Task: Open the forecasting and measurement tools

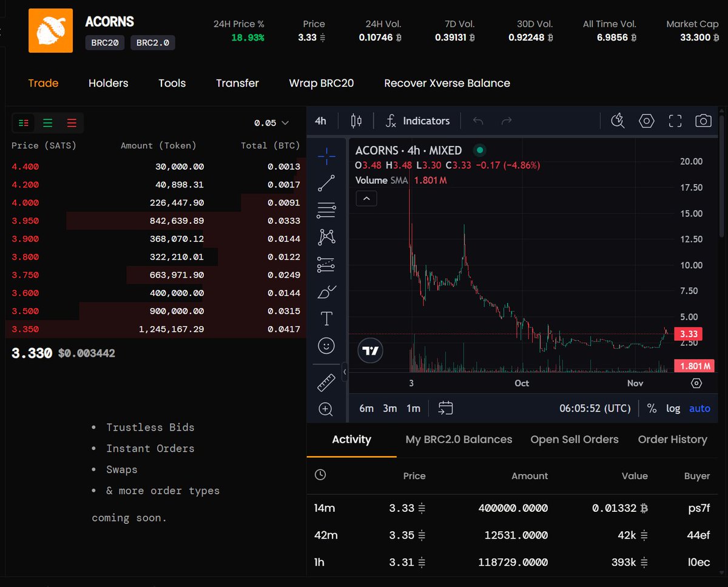Action: [326, 264]
